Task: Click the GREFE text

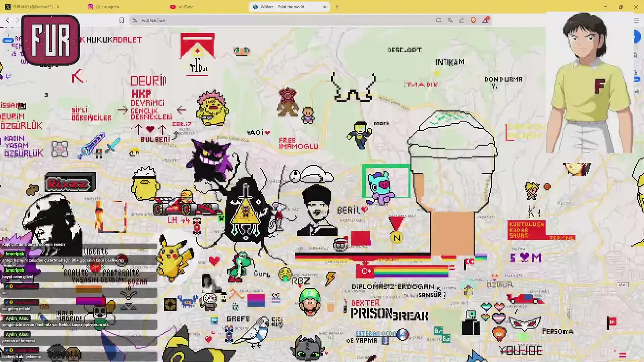Action: pyautogui.click(x=238, y=319)
